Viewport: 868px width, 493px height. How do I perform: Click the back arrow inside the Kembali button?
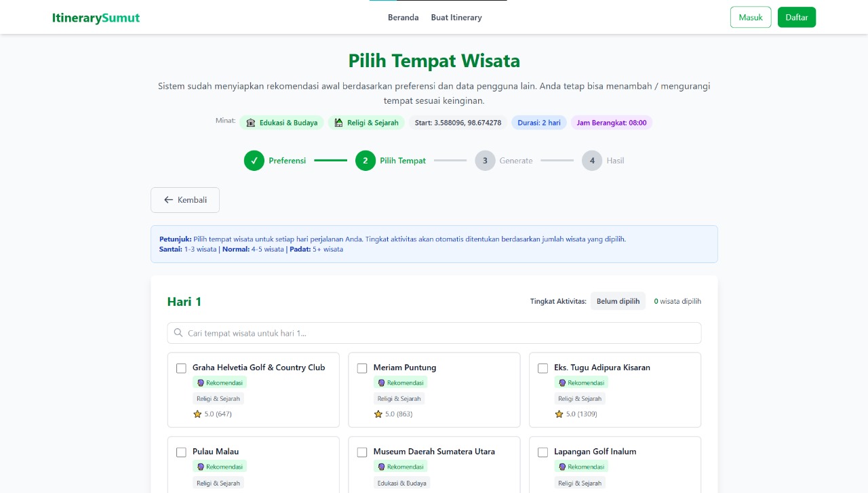pyautogui.click(x=169, y=199)
